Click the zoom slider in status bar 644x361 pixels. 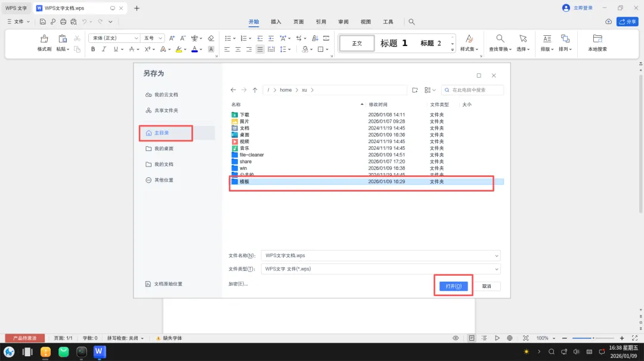click(593, 338)
